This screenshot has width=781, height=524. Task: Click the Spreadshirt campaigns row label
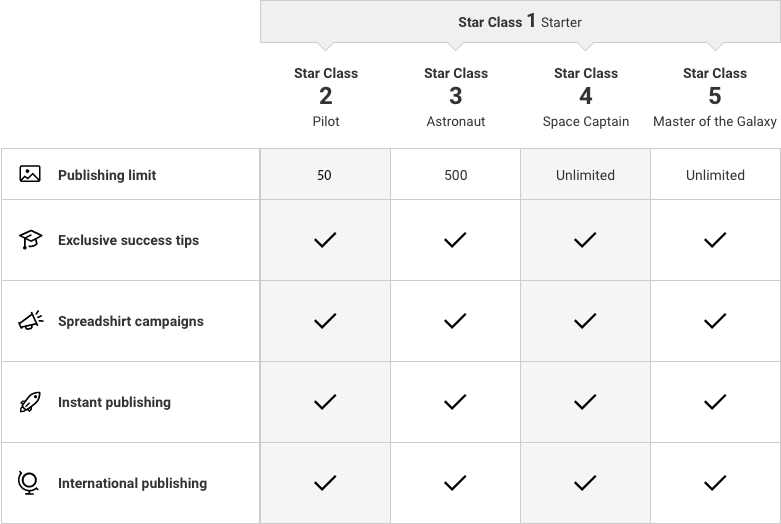(x=130, y=321)
